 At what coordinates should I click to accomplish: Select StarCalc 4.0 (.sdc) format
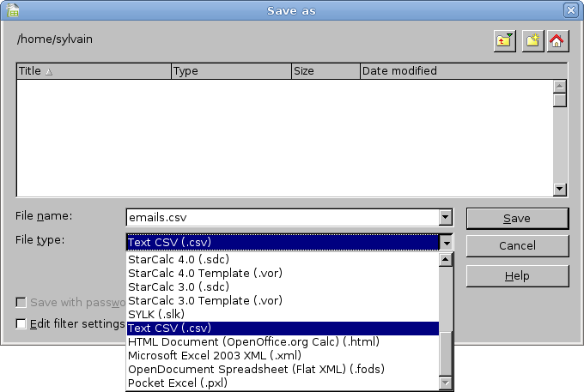click(x=178, y=259)
